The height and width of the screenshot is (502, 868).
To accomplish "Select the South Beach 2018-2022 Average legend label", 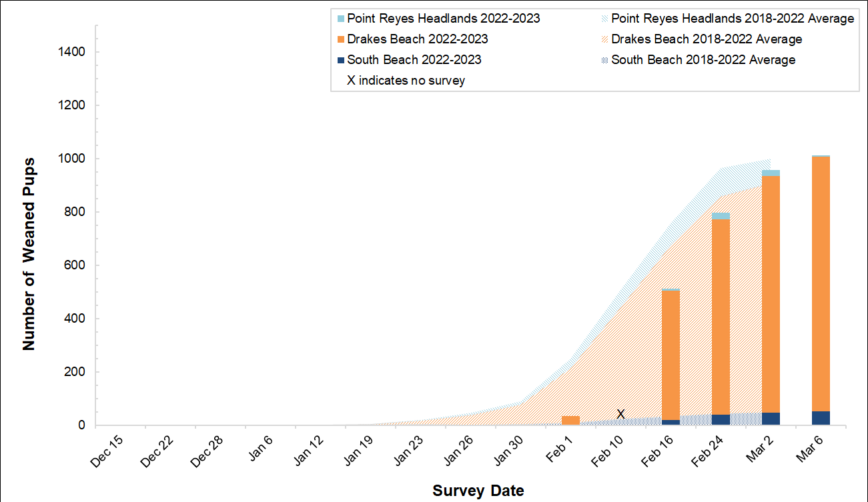I will point(703,60).
